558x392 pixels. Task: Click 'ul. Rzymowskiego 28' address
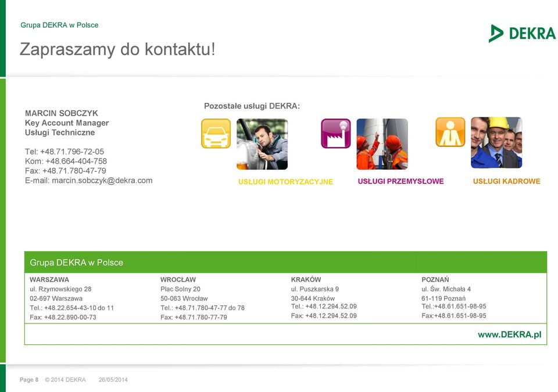point(60,289)
